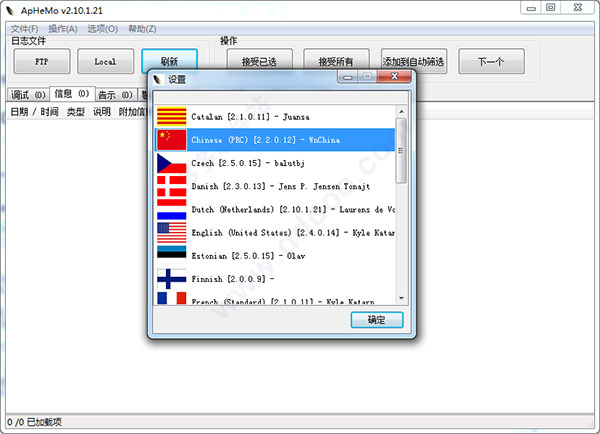Maximize the ApHeMo main window
Viewport: 600px width, 434px height.
tap(551, 8)
